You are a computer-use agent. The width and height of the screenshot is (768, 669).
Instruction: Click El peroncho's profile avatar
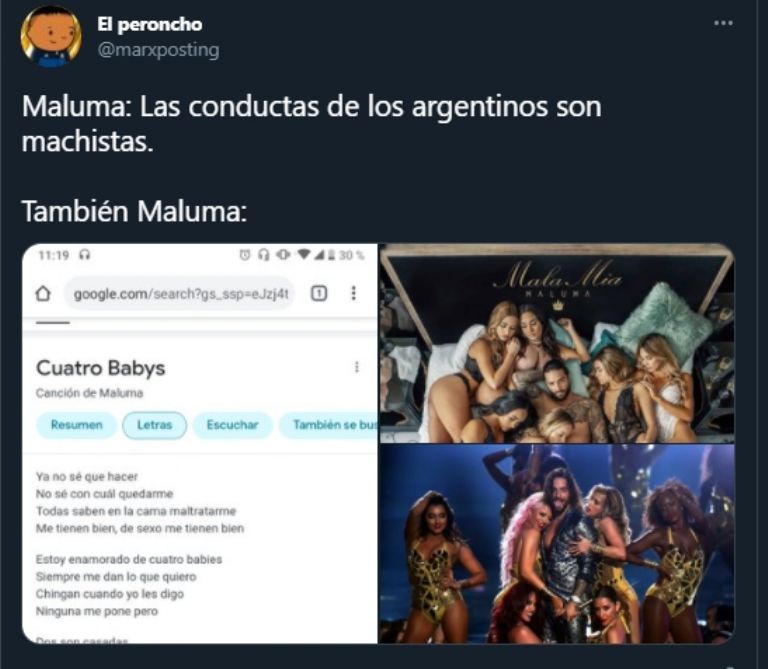[x=51, y=36]
